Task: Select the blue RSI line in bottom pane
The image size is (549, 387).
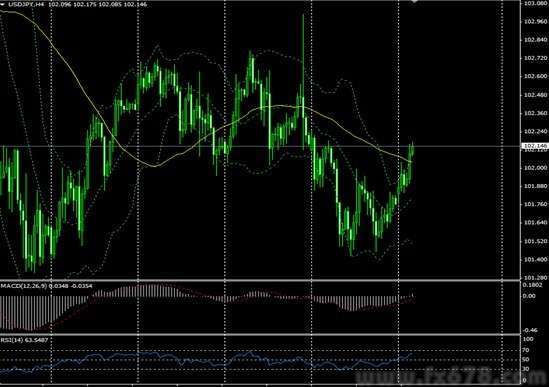Action: click(206, 360)
